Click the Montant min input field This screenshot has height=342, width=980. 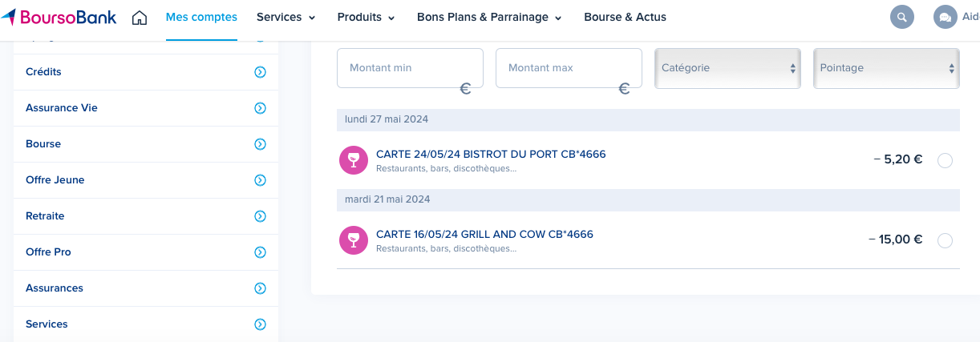[410, 68]
